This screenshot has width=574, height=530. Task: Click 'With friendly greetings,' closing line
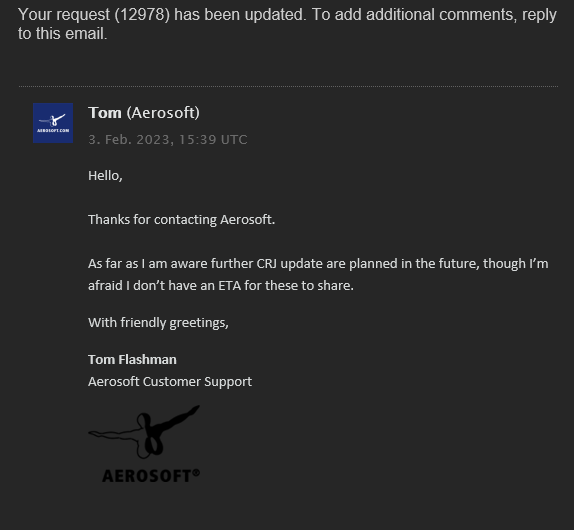(x=158, y=323)
